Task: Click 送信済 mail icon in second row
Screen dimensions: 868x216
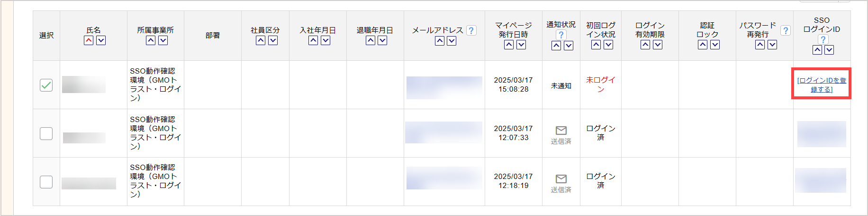Action: click(561, 131)
